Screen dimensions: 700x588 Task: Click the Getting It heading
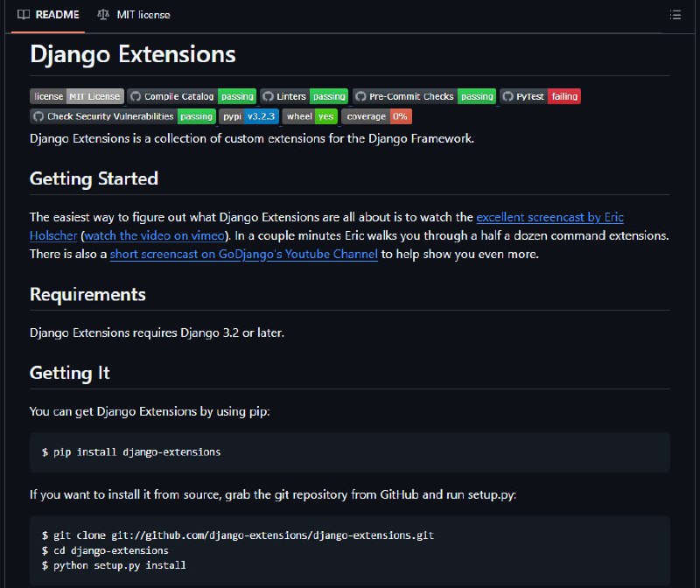(70, 374)
